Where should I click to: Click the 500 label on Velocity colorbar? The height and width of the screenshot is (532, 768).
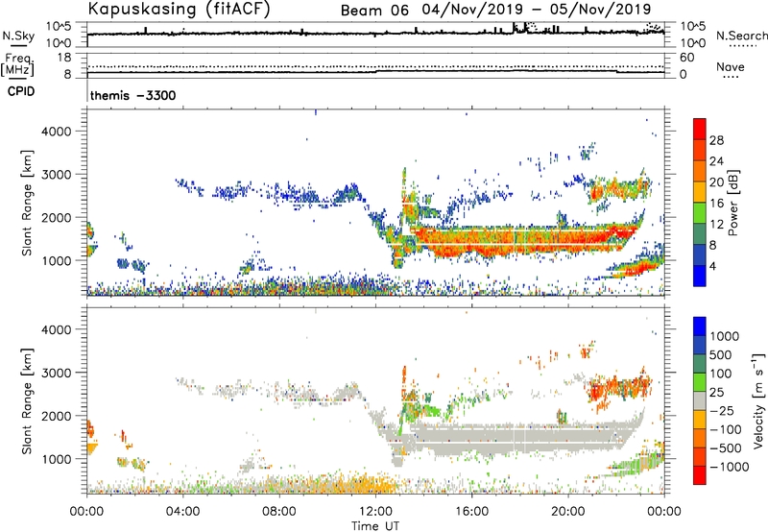(720, 354)
